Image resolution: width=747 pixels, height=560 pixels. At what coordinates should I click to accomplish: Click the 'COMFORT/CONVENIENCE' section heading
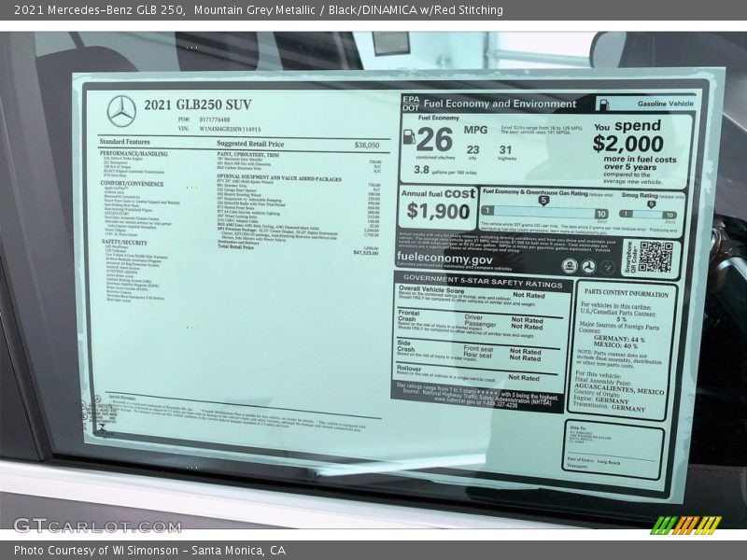(132, 183)
